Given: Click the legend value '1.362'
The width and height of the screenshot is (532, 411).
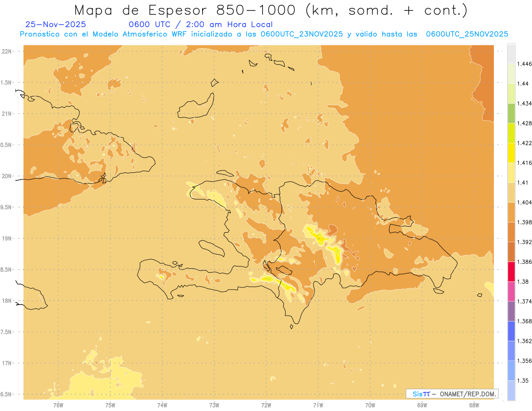Looking at the screenshot, I should pos(525,341).
